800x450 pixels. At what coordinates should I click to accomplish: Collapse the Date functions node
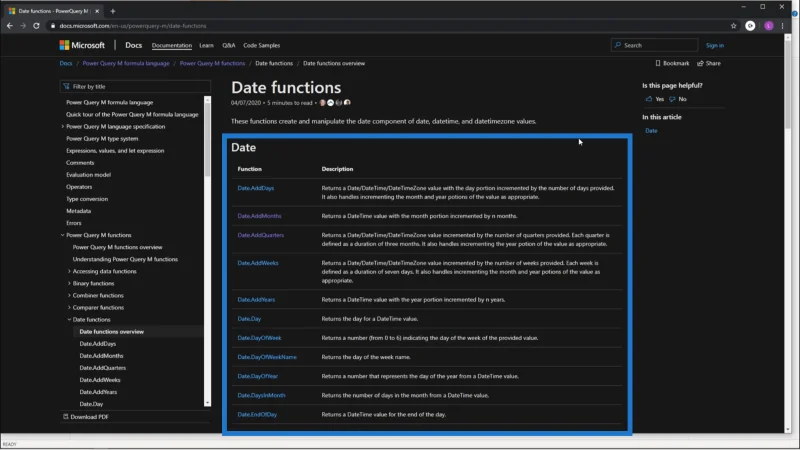pyautogui.click(x=69, y=319)
